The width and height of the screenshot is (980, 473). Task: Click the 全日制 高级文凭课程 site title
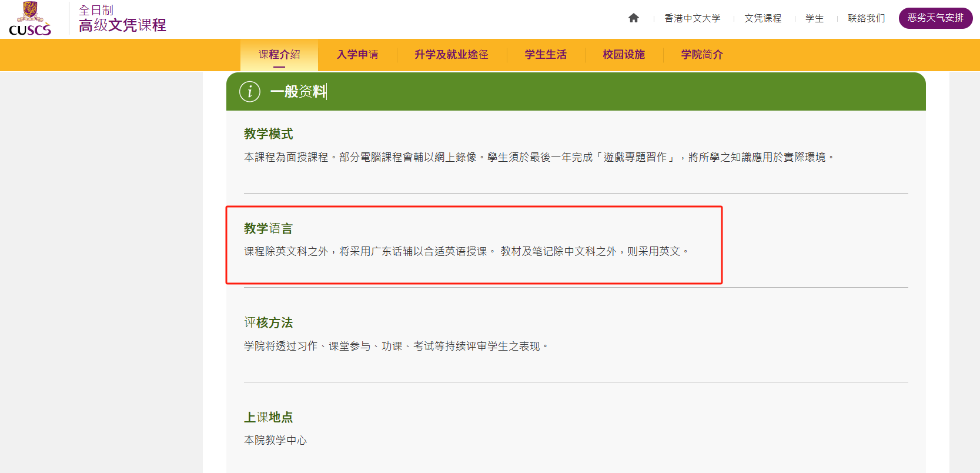[122, 18]
